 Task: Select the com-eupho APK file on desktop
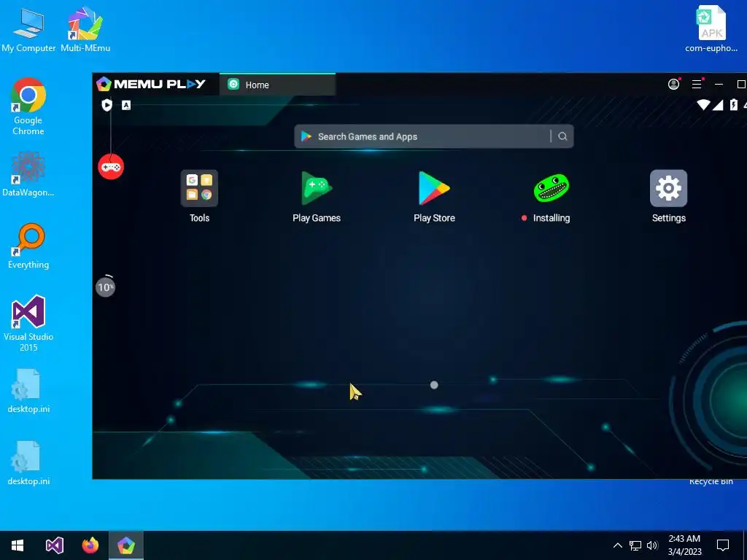tap(711, 29)
